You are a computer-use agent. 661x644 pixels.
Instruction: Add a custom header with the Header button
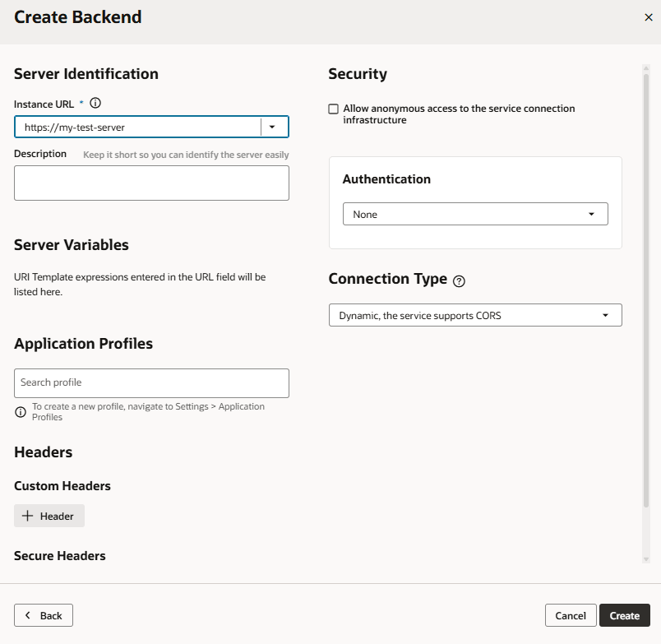pos(49,516)
